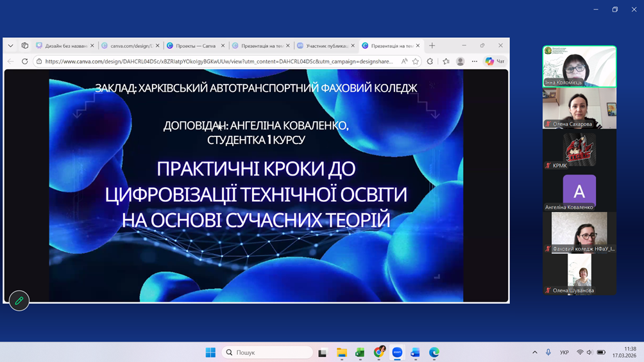Open the Edge profile avatar icon

pyautogui.click(x=460, y=62)
